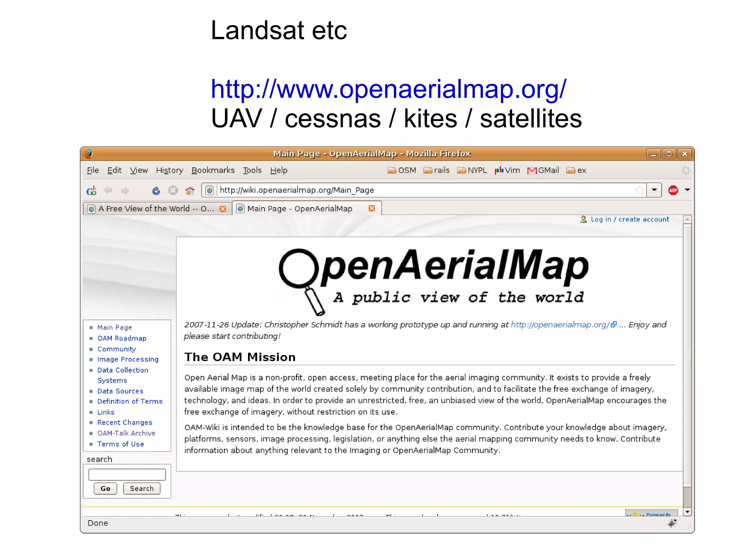
Task: Click the http://www.openaerialmap.org/ slide link
Action: click(389, 89)
